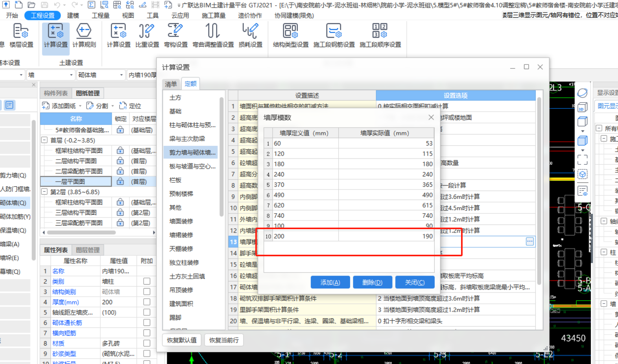618x364 pixels.
Task: Toggle lock for 一层平面图 drawing
Action: click(x=120, y=182)
